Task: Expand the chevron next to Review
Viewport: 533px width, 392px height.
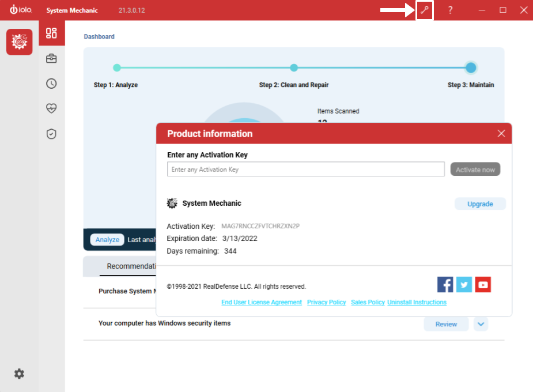Action: click(481, 324)
